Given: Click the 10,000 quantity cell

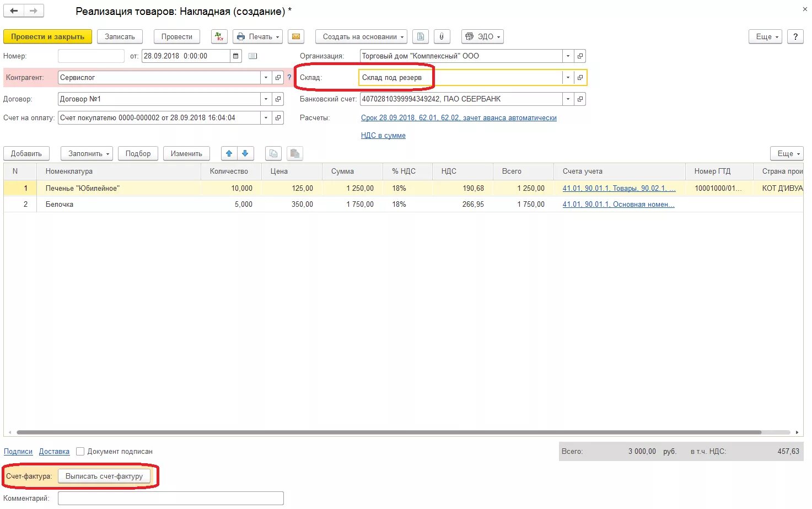Looking at the screenshot, I should [x=232, y=189].
